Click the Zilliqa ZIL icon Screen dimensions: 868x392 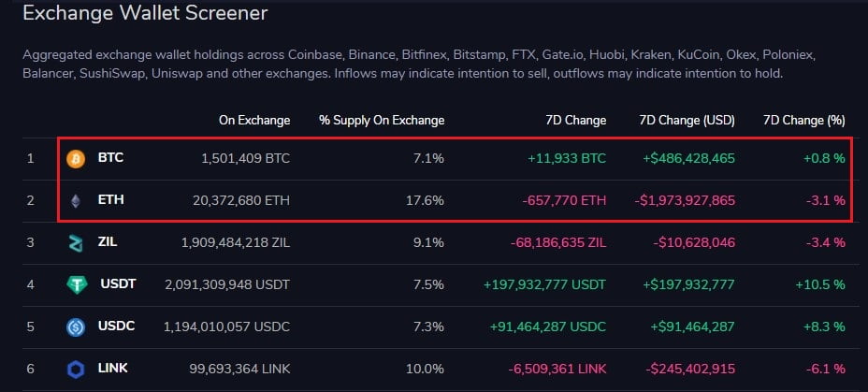pos(76,243)
